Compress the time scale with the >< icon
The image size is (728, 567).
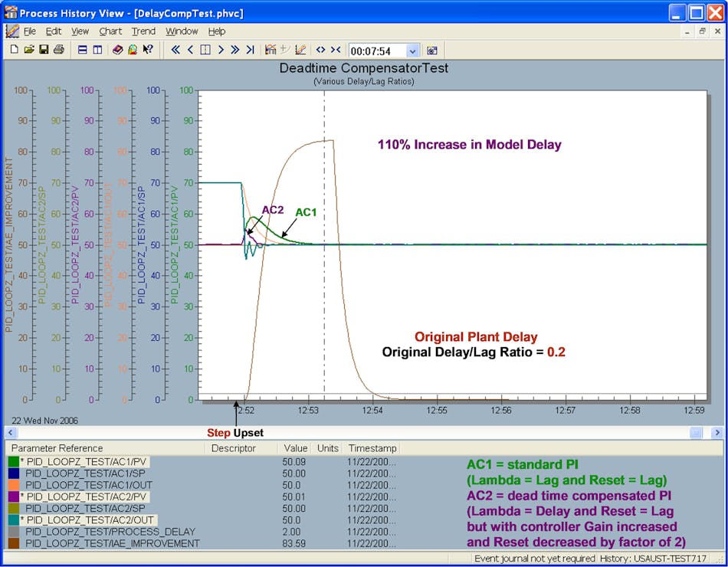(336, 50)
